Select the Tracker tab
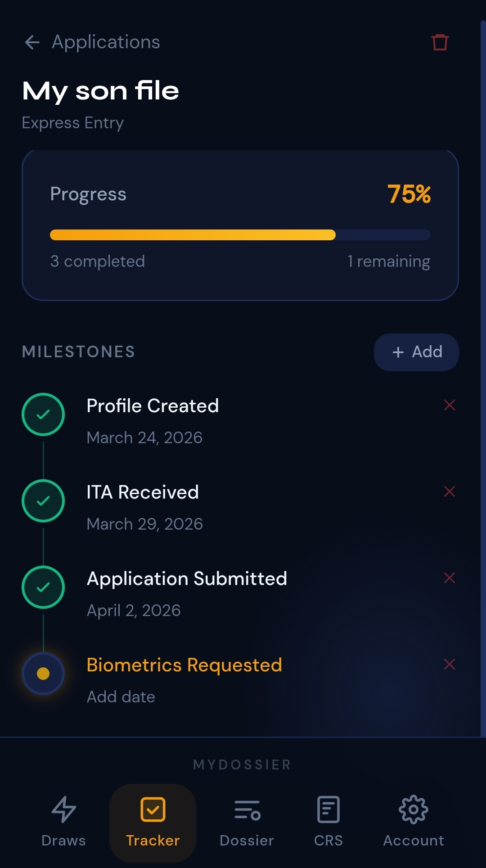The height and width of the screenshot is (868, 486). point(153,823)
